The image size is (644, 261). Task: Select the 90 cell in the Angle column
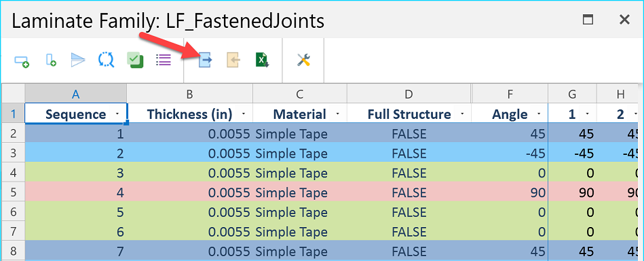coord(510,192)
